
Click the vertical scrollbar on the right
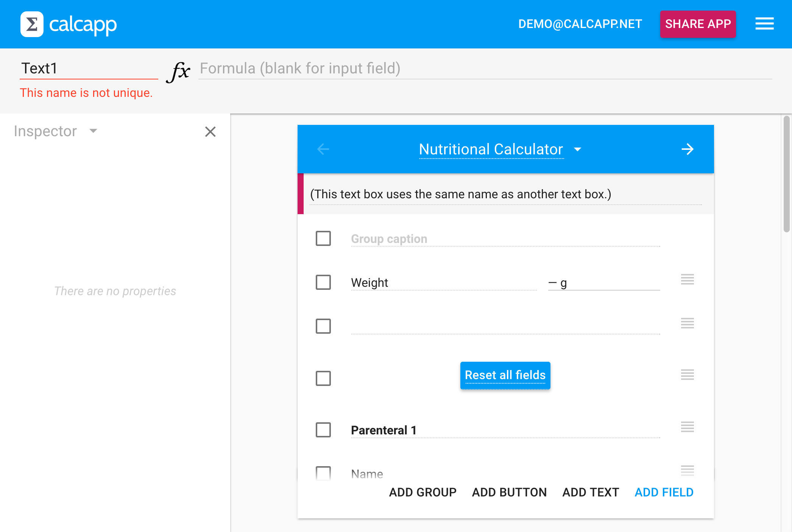point(786,174)
